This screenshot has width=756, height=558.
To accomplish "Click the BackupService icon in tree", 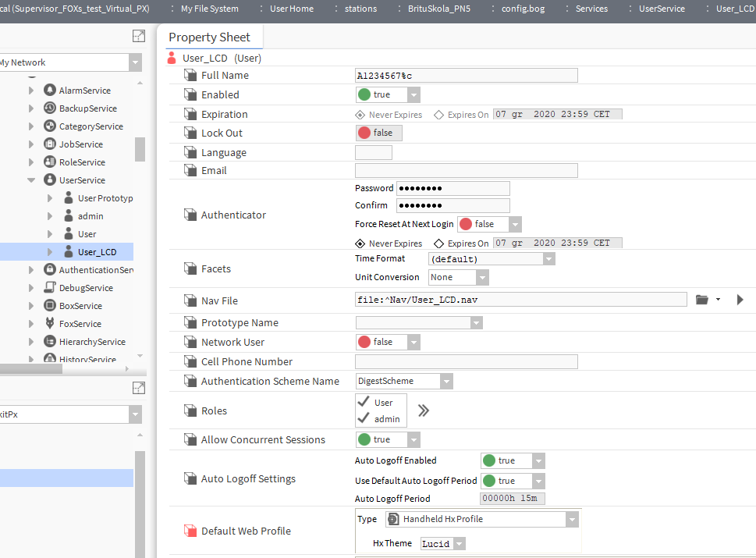I will click(x=51, y=108).
